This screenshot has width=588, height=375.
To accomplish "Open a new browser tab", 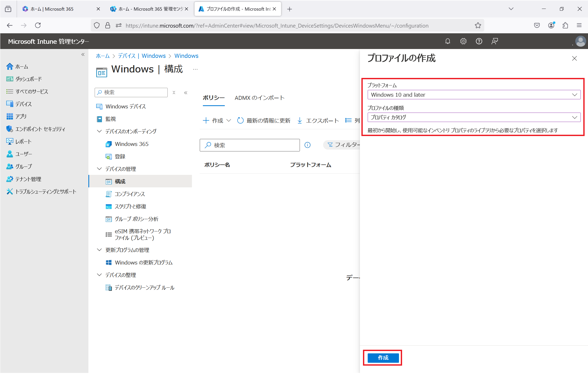I will click(x=289, y=9).
